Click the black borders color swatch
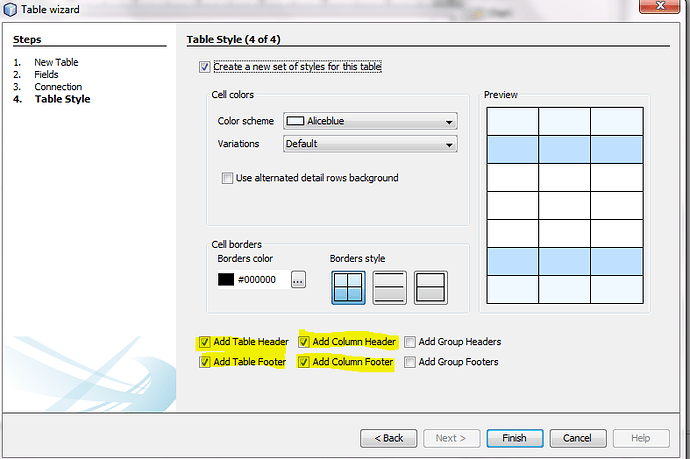 tap(226, 280)
